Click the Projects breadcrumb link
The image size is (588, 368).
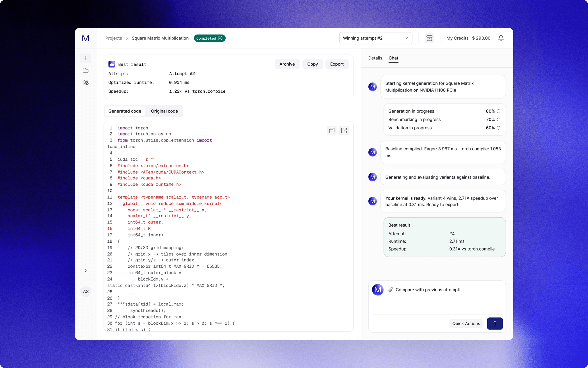[x=113, y=38]
